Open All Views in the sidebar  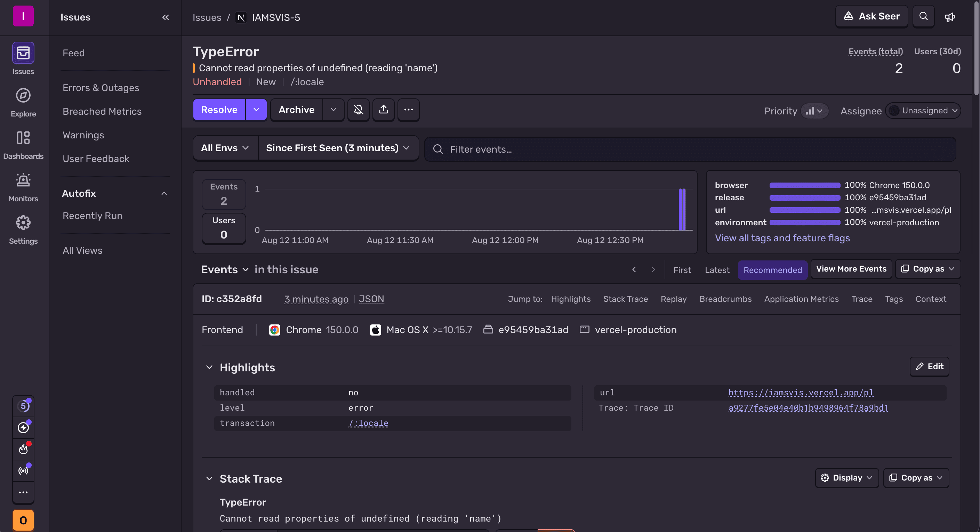pos(82,251)
